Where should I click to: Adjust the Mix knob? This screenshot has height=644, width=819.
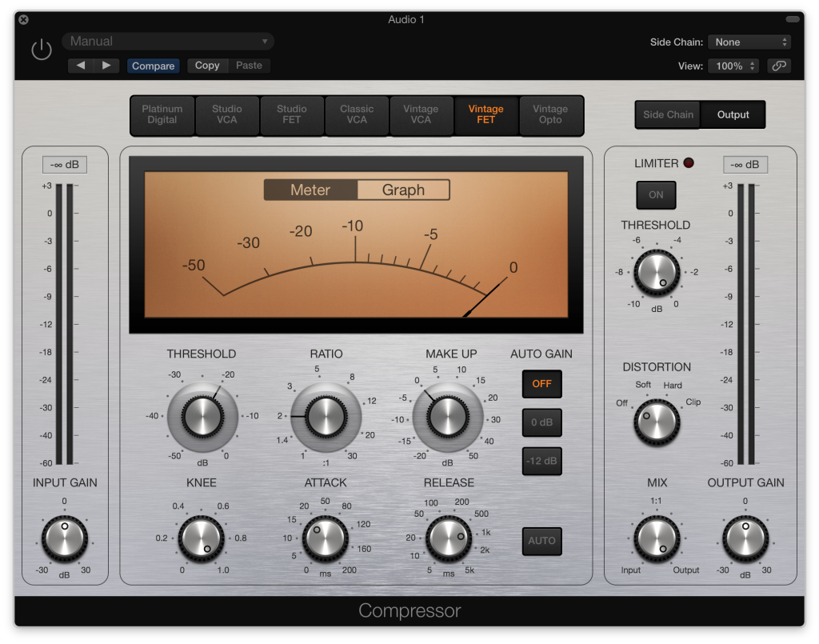click(656, 540)
